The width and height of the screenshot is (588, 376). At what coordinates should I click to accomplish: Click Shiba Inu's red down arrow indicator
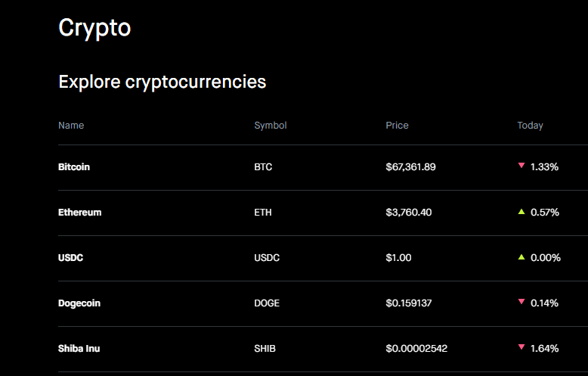[521, 347]
